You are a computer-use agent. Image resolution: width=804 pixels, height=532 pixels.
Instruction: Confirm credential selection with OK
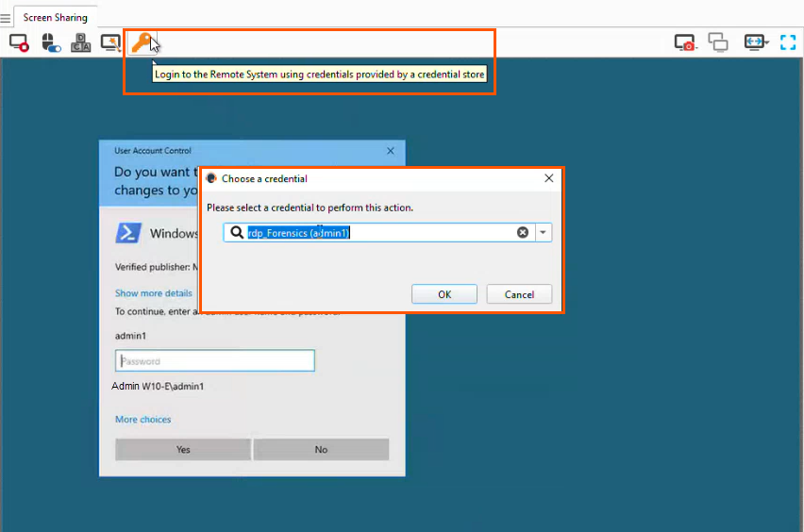444,294
